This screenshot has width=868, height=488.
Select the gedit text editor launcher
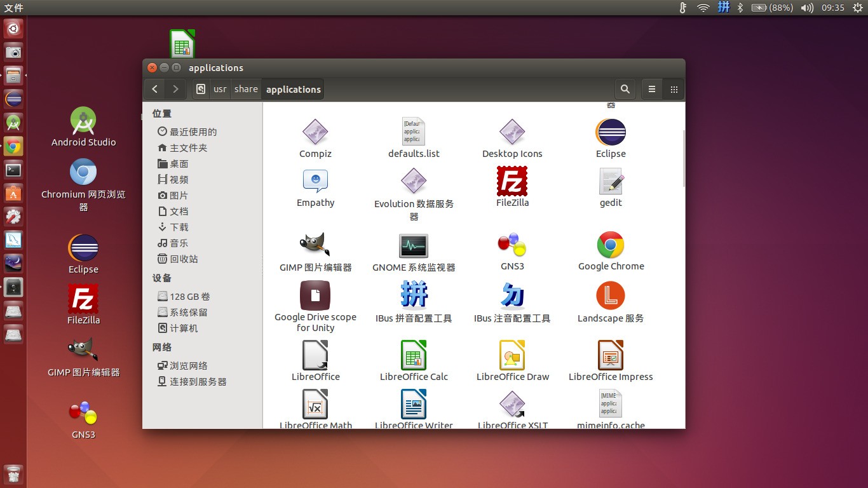point(611,188)
